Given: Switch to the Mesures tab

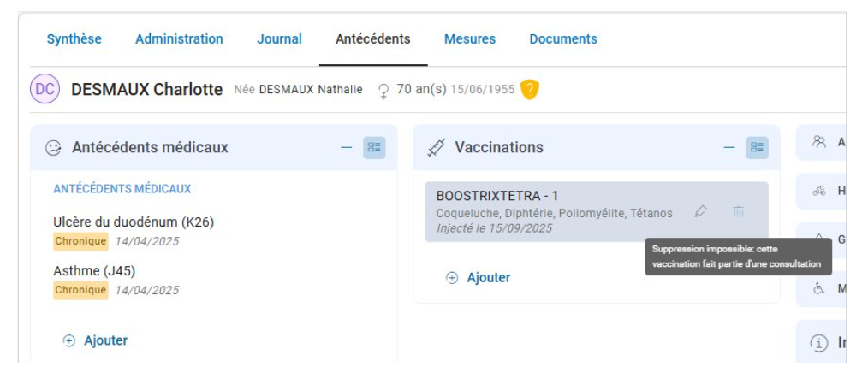Looking at the screenshot, I should point(469,39).
